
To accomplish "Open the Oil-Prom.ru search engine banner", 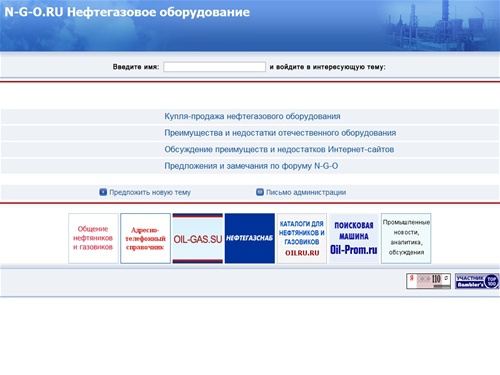I will (354, 238).
